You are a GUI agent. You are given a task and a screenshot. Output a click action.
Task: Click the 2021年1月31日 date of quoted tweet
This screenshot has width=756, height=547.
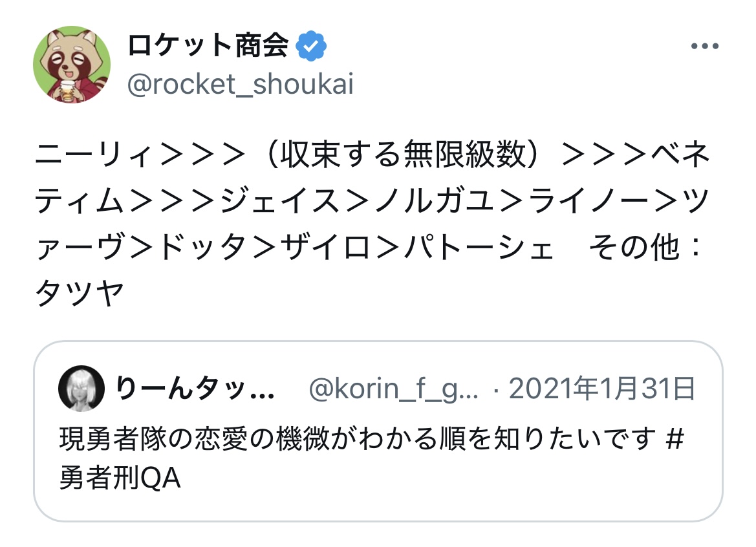[x=602, y=389]
